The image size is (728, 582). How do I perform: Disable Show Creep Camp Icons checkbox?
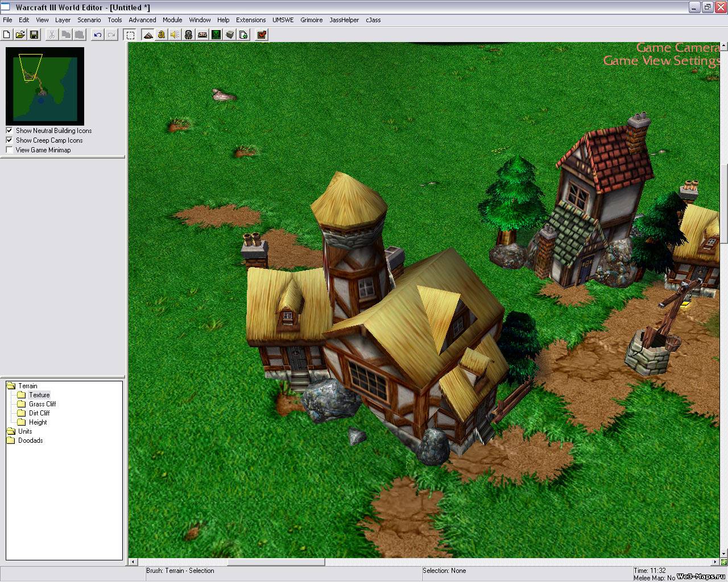point(9,140)
